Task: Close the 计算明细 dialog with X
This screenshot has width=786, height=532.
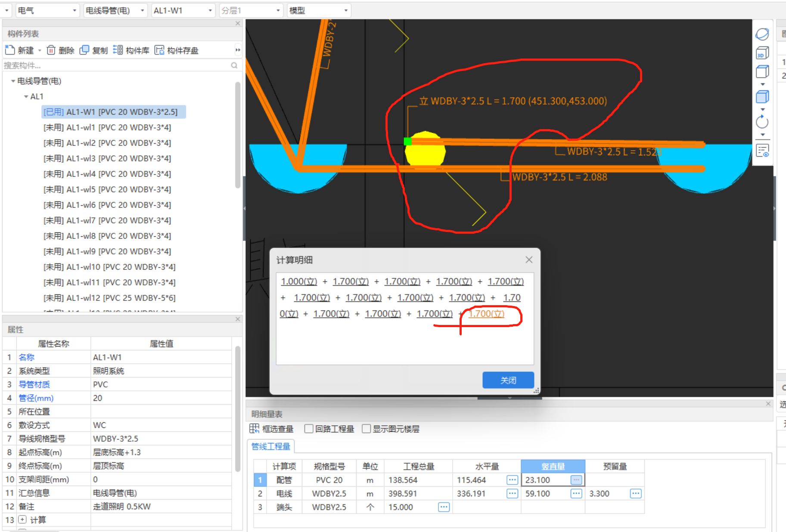Action: (x=529, y=260)
